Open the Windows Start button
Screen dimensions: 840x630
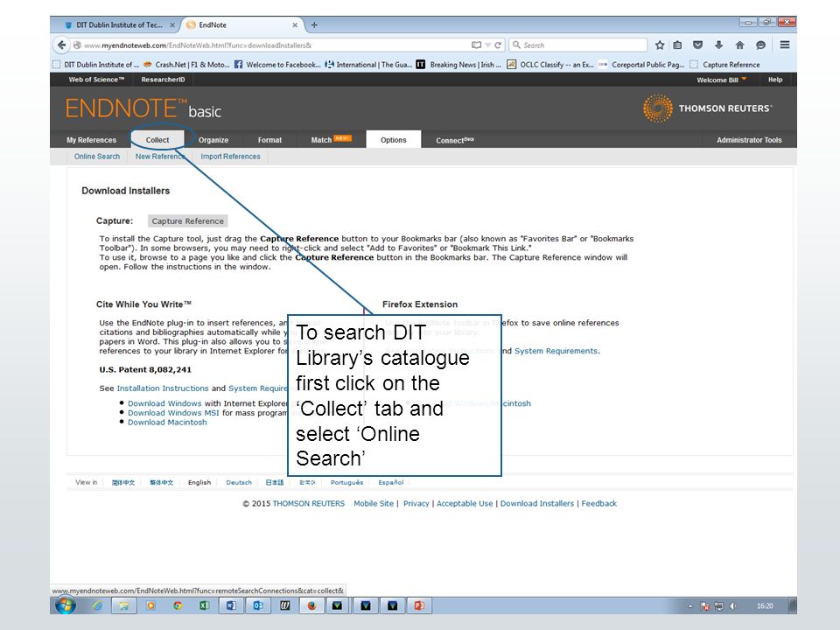pyautogui.click(x=66, y=605)
